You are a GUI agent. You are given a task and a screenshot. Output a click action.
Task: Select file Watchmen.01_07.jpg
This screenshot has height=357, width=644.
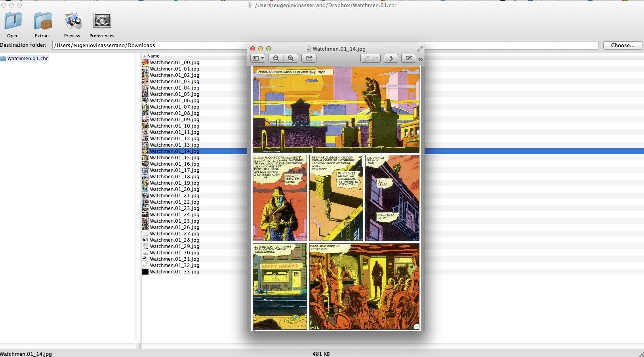click(175, 107)
